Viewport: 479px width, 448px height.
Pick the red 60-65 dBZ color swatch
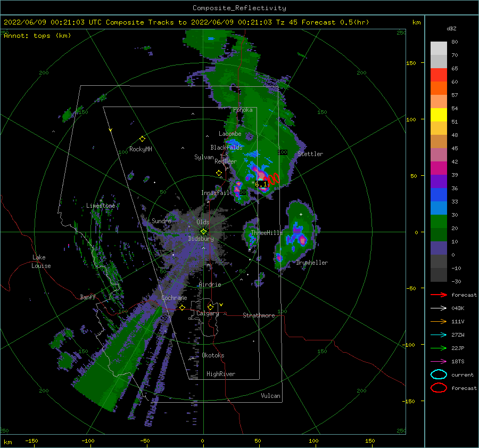[x=439, y=75]
